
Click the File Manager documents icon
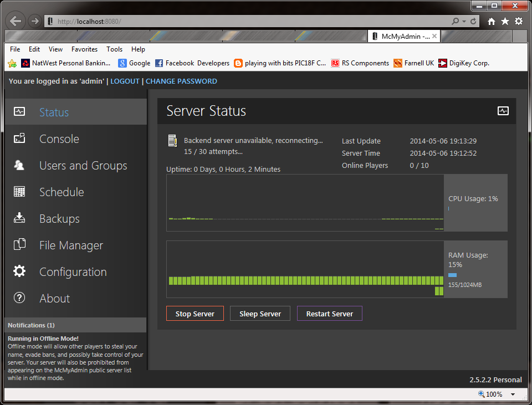[19, 244]
